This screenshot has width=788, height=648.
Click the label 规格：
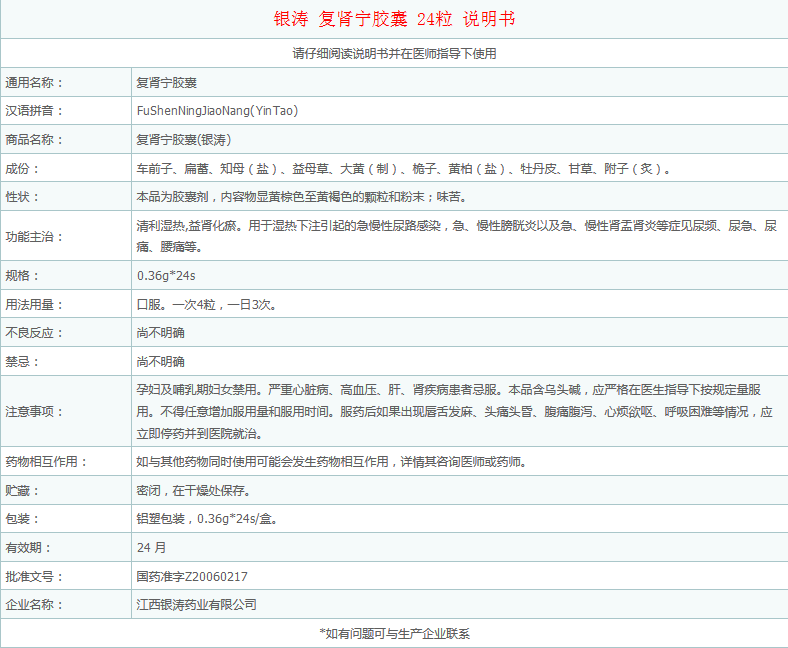click(x=22, y=275)
